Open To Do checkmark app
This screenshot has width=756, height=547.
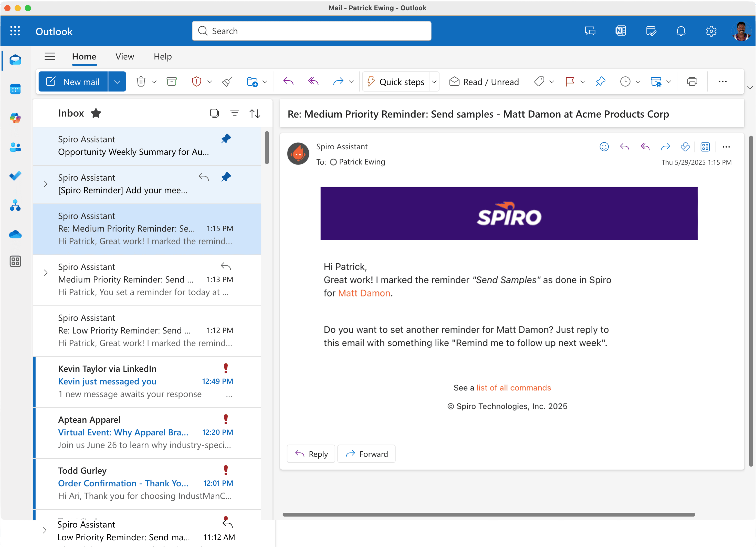click(15, 176)
